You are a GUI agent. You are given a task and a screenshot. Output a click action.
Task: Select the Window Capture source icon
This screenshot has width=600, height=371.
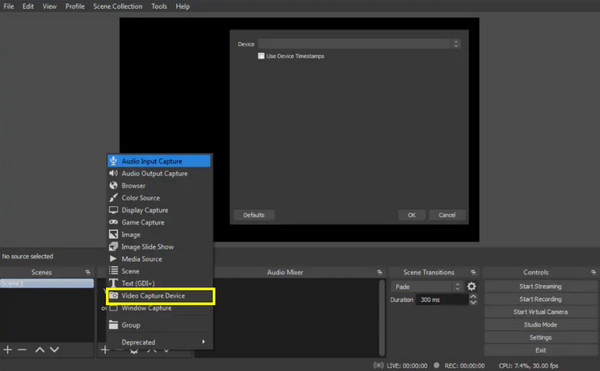point(113,308)
